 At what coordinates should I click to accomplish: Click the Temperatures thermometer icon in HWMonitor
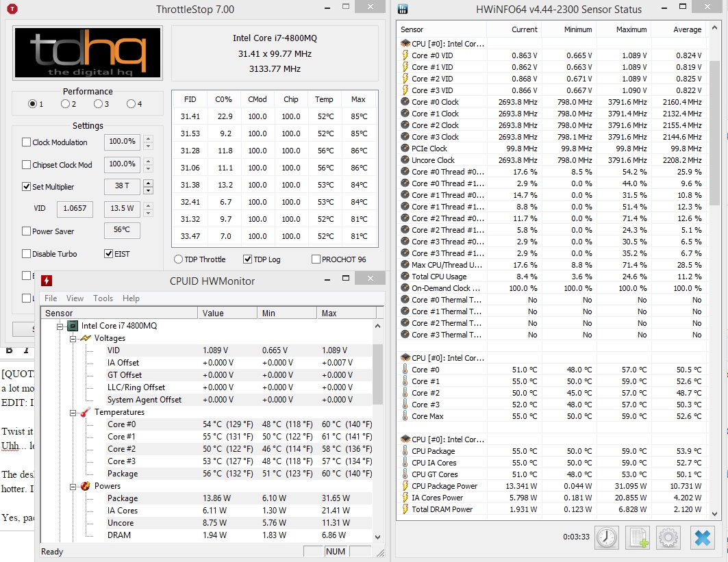click(86, 412)
